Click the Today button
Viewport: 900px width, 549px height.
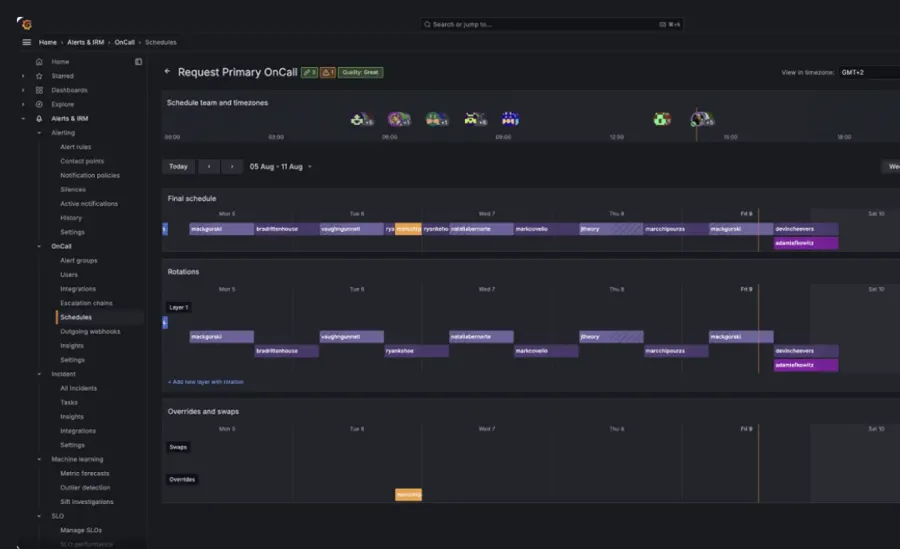coord(178,167)
